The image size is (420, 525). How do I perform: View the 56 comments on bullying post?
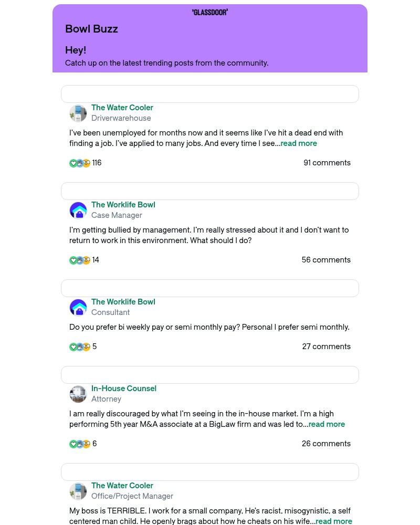click(x=326, y=260)
